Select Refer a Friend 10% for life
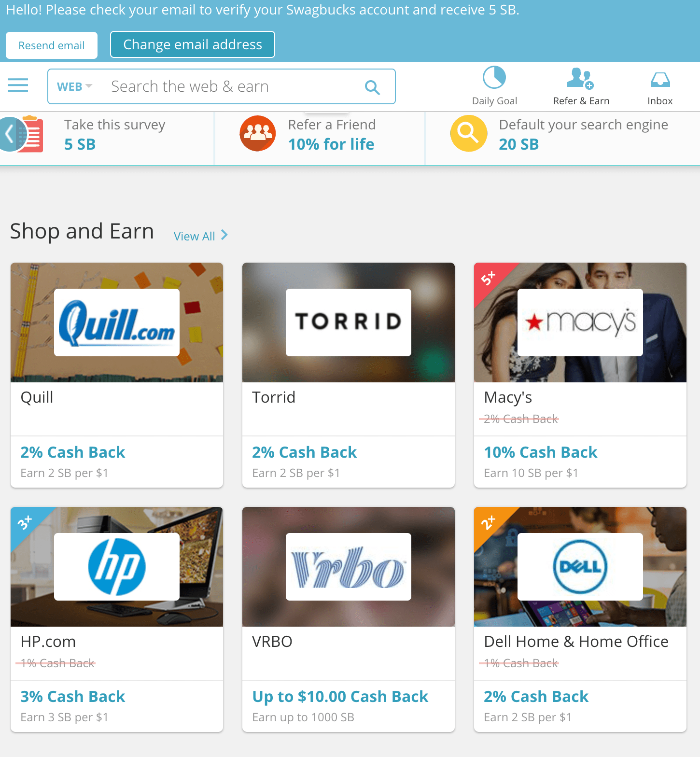Viewport: 700px width, 757px height. pyautogui.click(x=332, y=134)
